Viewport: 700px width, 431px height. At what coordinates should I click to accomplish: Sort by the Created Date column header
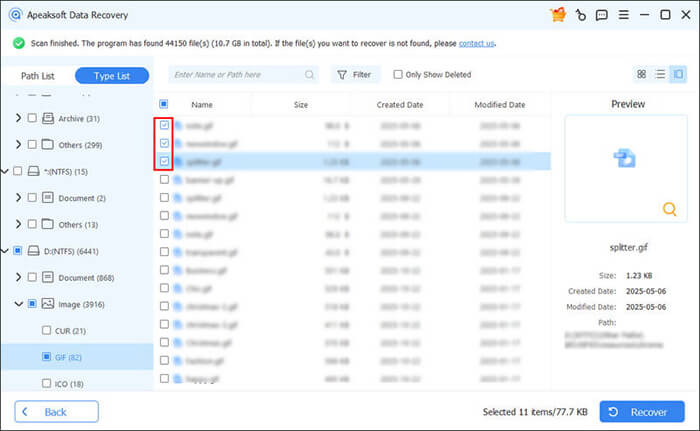click(400, 105)
